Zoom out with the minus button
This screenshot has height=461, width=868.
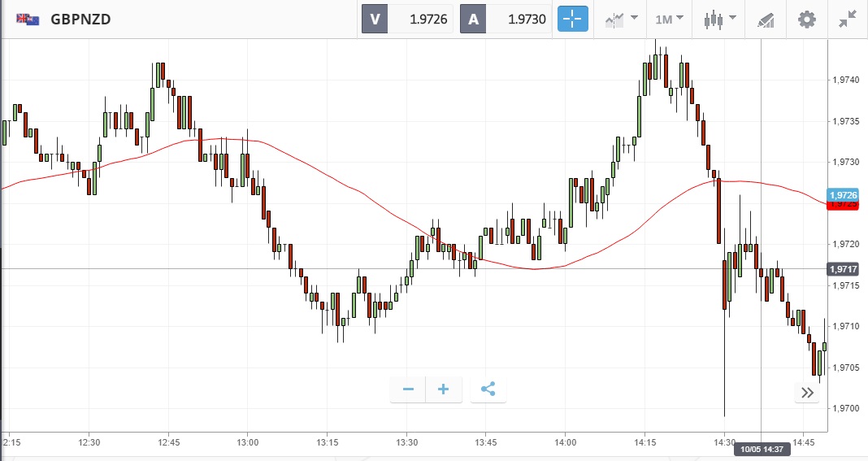[x=408, y=389]
